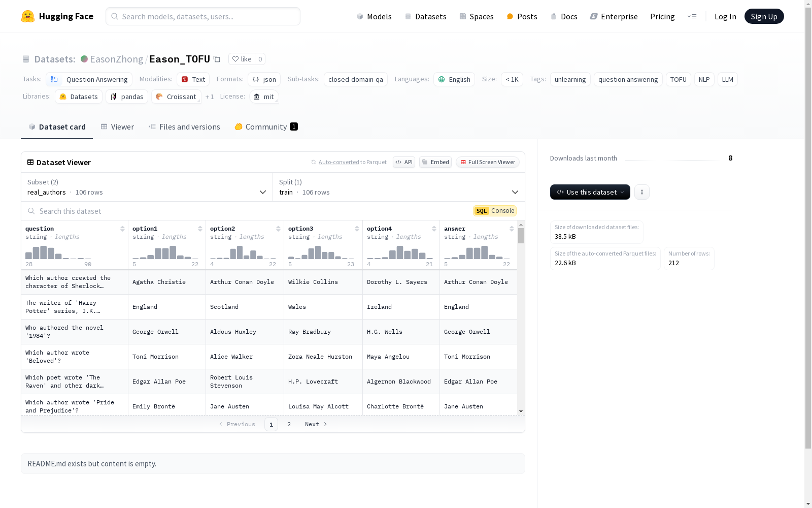Sort the option2 column
The width and height of the screenshot is (812, 508).
278,229
